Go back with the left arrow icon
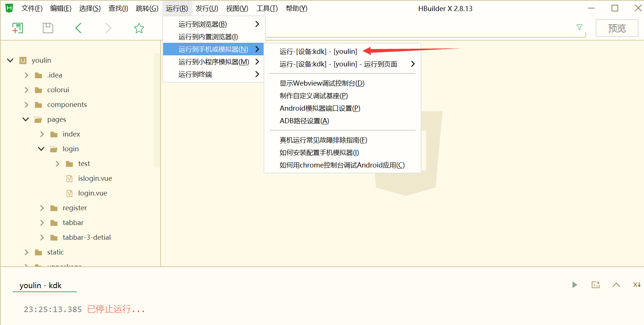The image size is (644, 325). tap(78, 28)
